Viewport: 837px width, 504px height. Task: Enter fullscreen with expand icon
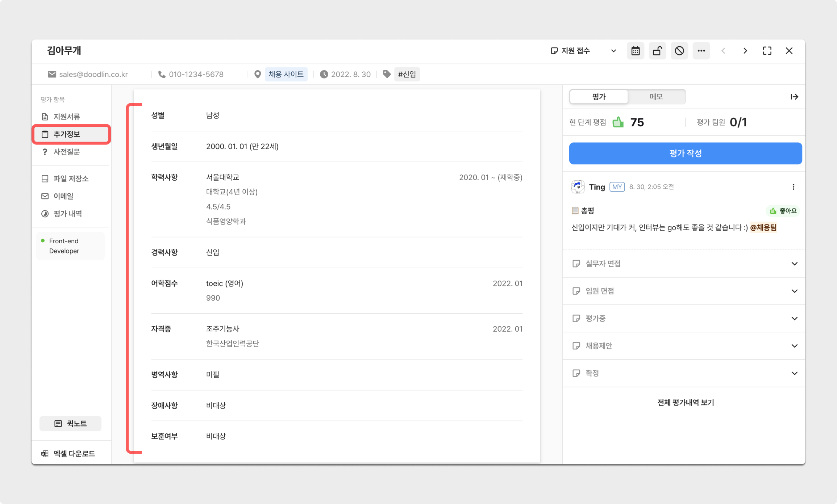point(767,51)
